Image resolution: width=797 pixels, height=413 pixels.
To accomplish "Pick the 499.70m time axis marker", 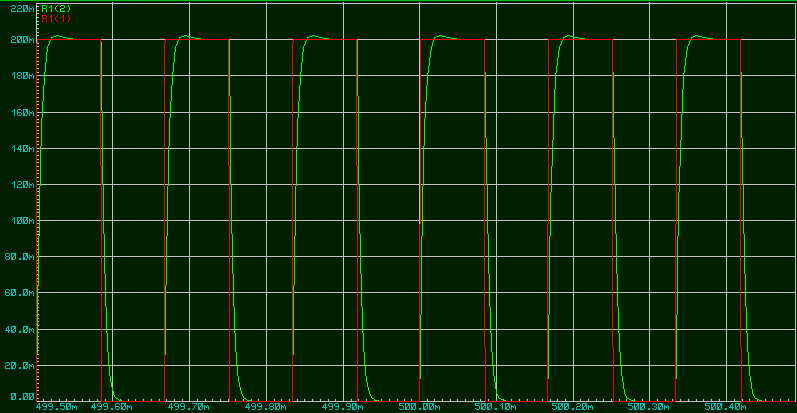I will (x=188, y=407).
